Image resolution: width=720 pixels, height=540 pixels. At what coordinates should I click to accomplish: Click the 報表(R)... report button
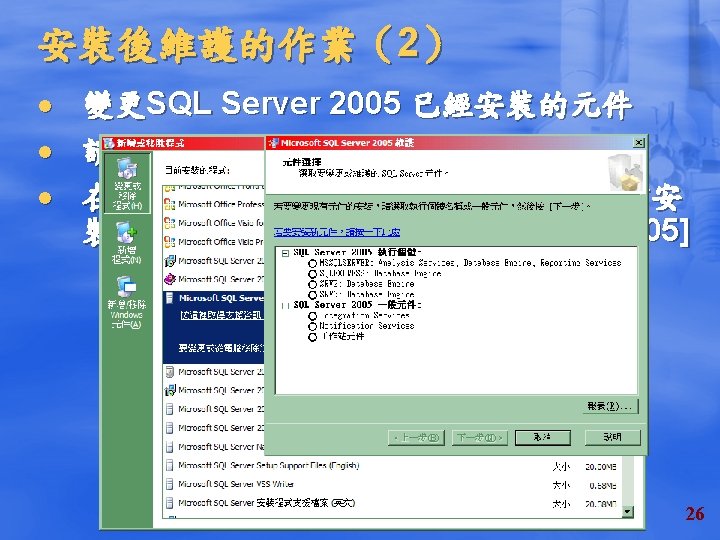tap(610, 406)
